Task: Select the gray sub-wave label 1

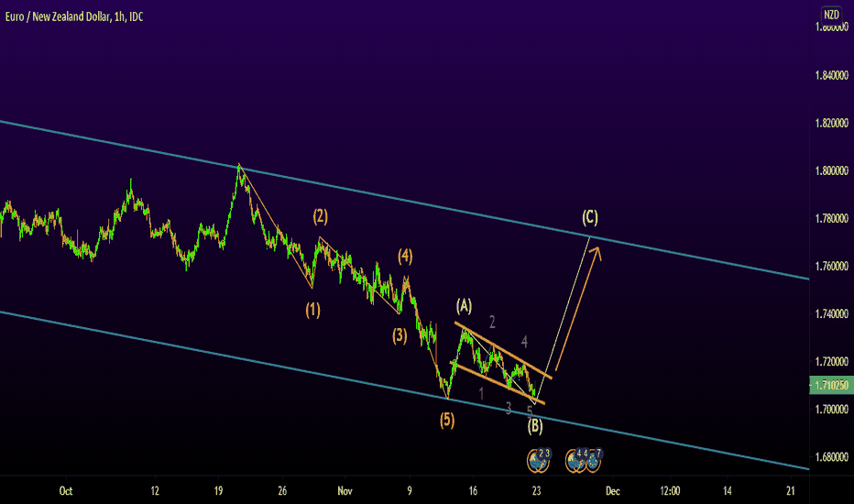Action: (481, 393)
